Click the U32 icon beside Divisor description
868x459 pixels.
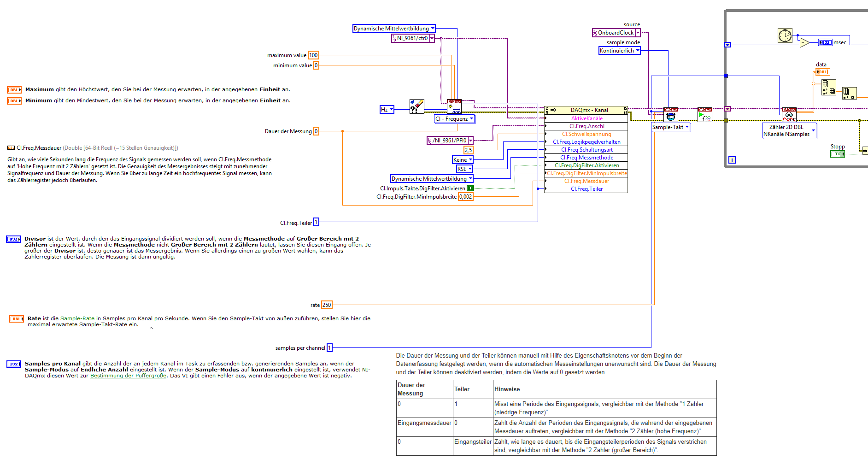point(13,239)
